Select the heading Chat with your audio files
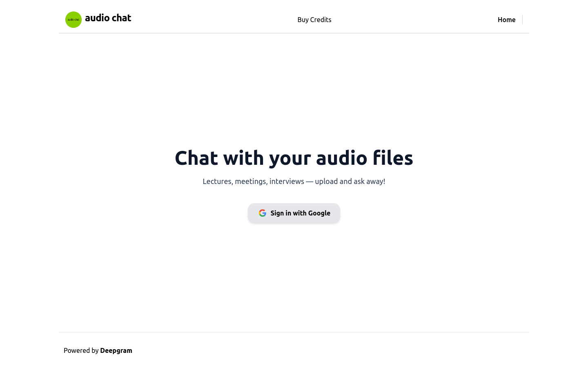Image resolution: width=588 pixels, height=368 pixels. [x=294, y=158]
